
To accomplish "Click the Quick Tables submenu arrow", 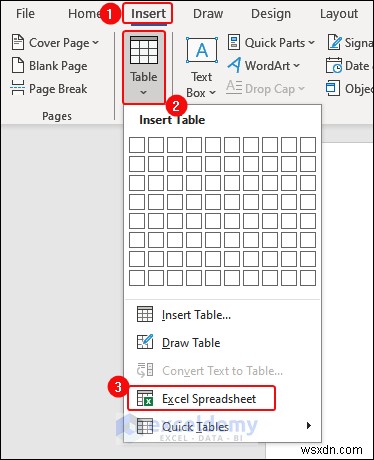I will [309, 426].
